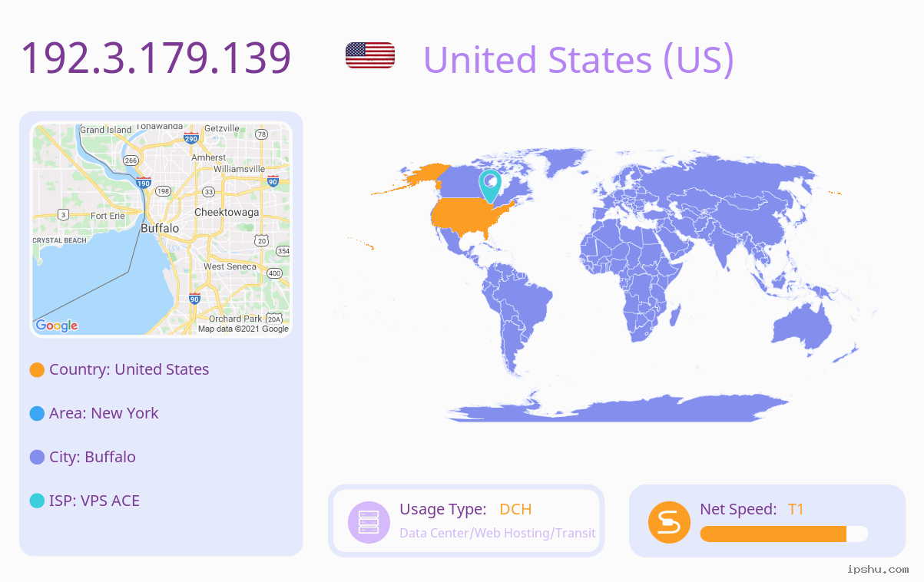924x582 pixels.
Task: Click the Interstate 290 shield on map
Action: pyautogui.click(x=191, y=138)
